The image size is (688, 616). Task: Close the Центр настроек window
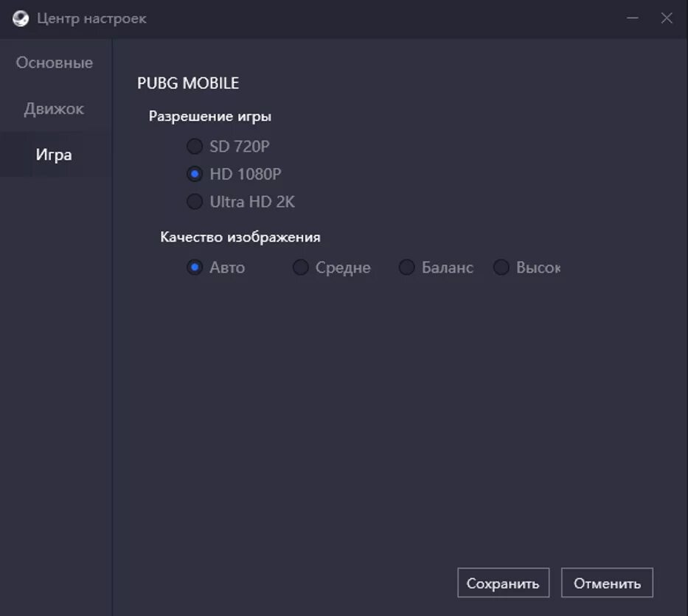pyautogui.click(x=667, y=18)
